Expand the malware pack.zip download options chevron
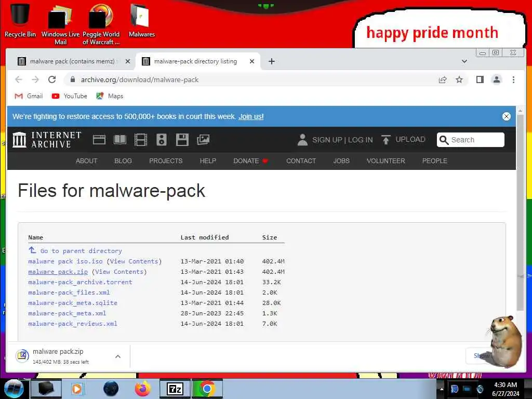Screen dimensions: 532x399 pos(118,356)
